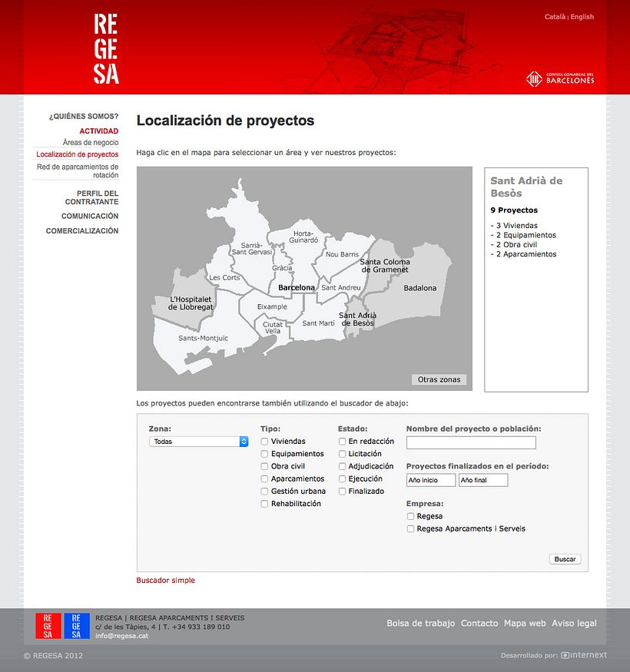
Task: Click the blue REGESA Aparcaments footer icon
Action: point(76,626)
